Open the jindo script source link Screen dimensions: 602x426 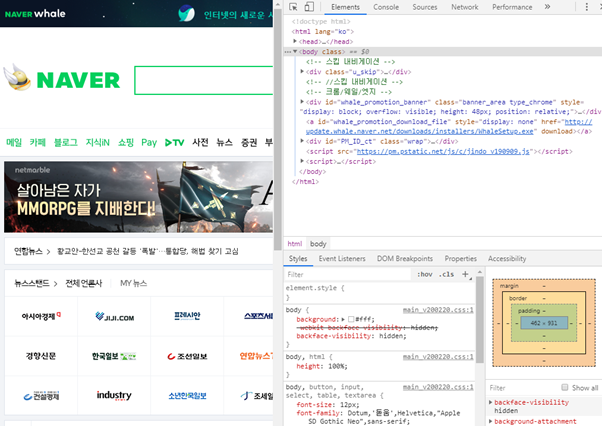point(443,152)
